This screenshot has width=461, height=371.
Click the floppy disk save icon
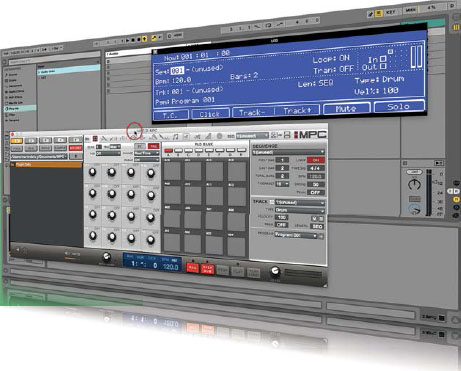tap(287, 135)
